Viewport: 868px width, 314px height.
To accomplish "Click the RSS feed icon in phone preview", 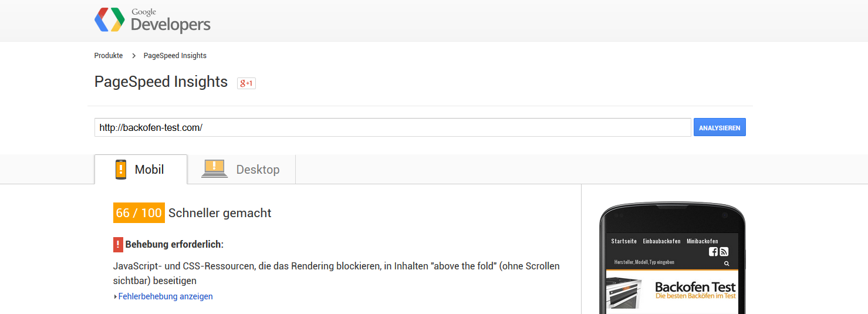I will [x=724, y=251].
